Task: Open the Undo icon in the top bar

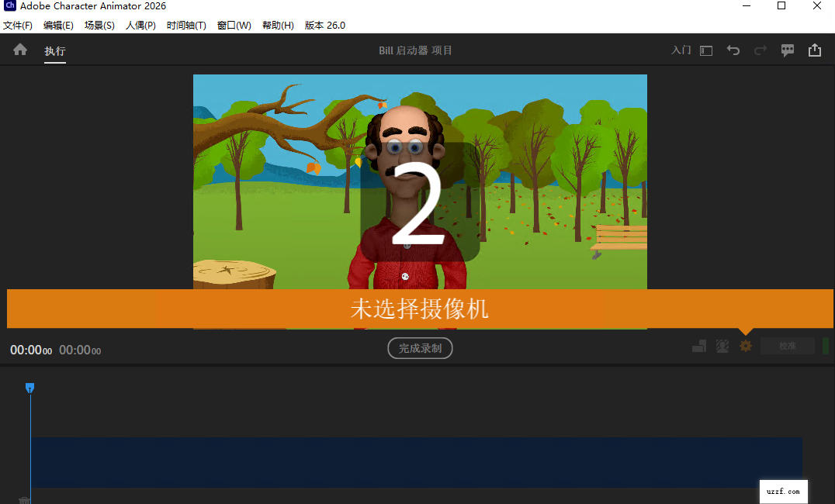Action: pyautogui.click(x=733, y=50)
